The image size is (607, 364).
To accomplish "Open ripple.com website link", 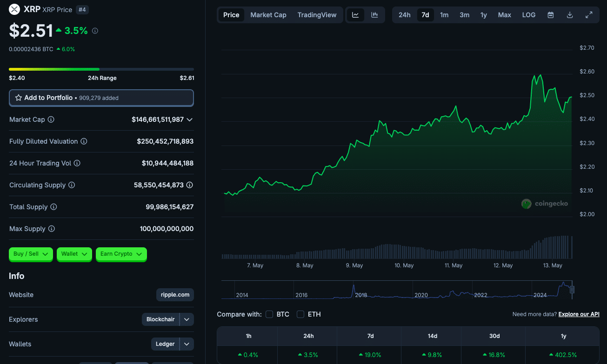I will (x=175, y=295).
